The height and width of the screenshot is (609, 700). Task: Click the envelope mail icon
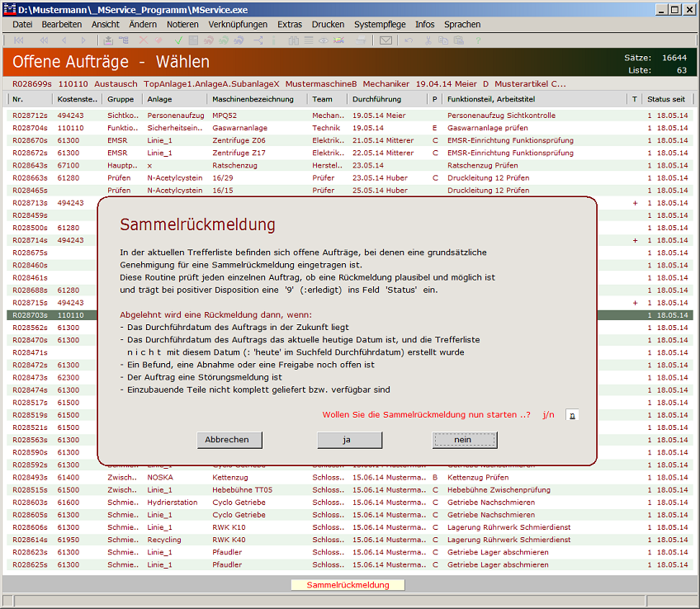[x=385, y=40]
